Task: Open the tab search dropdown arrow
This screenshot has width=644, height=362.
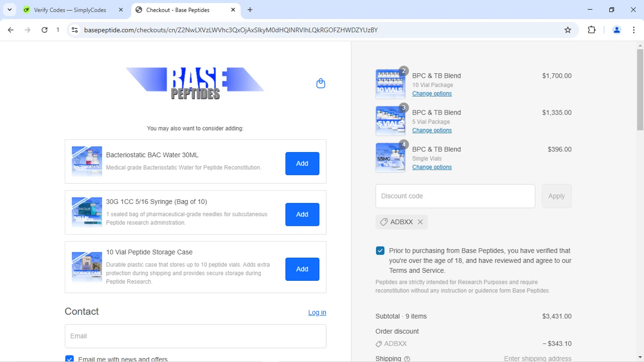Action: (9, 9)
